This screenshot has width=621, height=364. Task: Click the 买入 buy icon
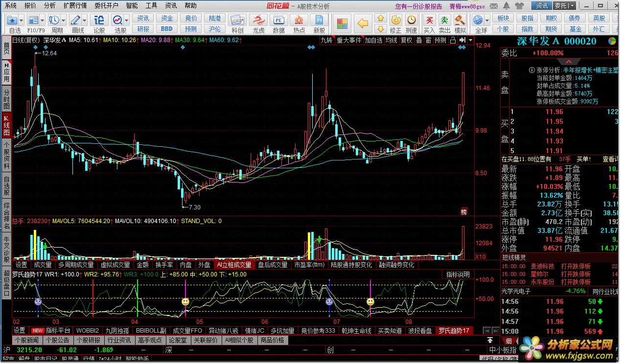[429, 20]
